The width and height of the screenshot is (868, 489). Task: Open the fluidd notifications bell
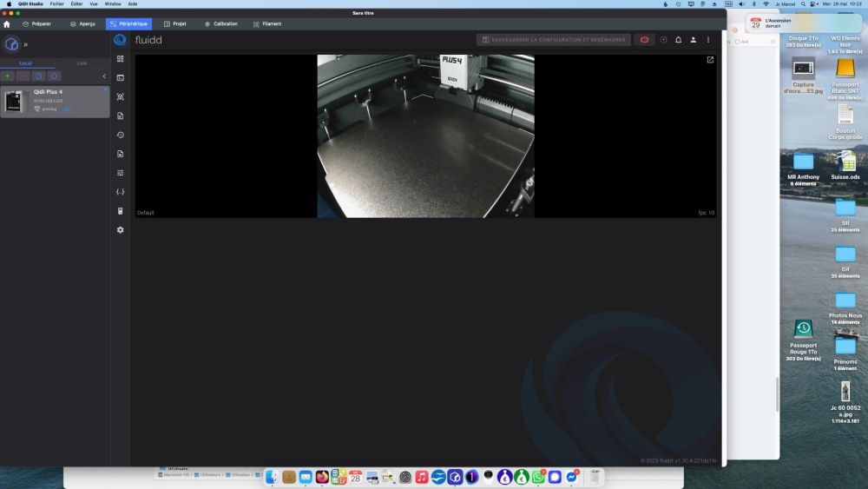[678, 40]
